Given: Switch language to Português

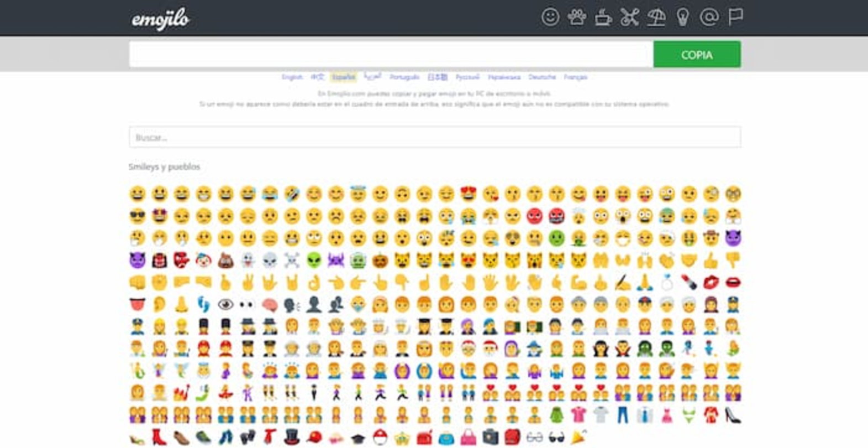Looking at the screenshot, I should pyautogui.click(x=404, y=77).
